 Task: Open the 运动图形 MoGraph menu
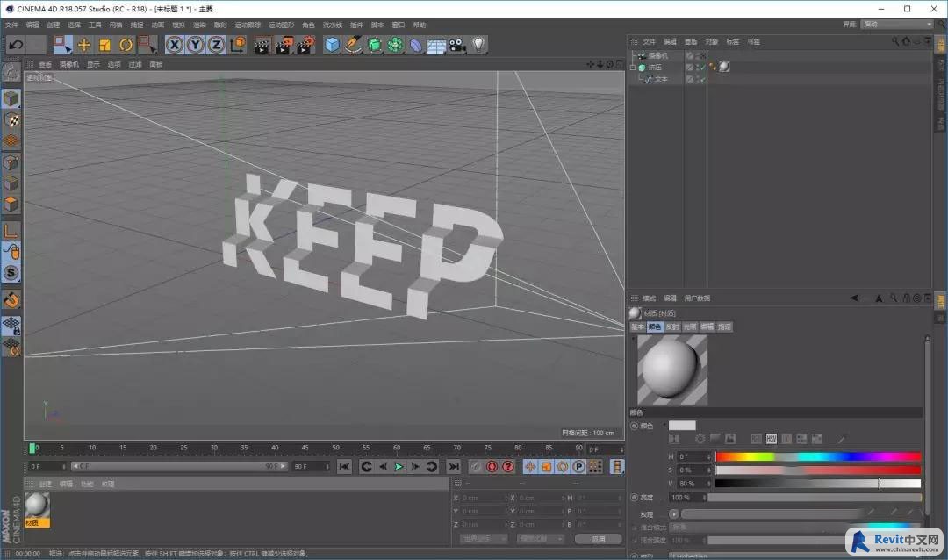point(281,25)
